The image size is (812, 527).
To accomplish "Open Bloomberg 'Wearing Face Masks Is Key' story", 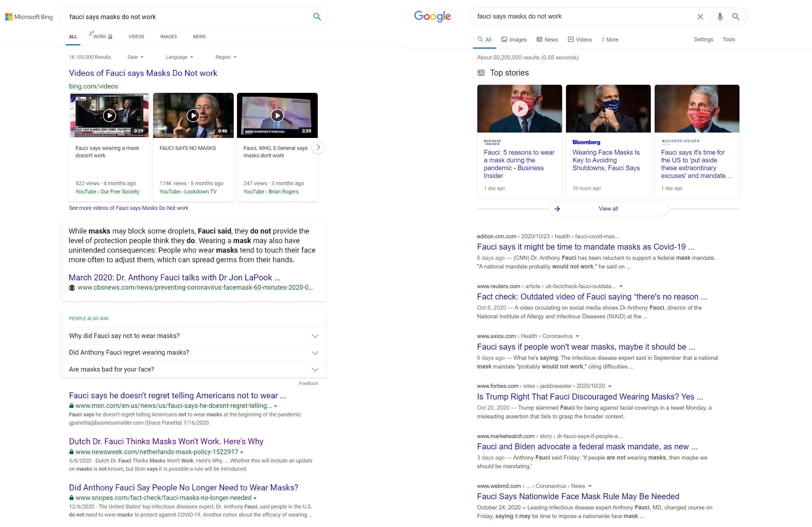I will click(x=606, y=160).
